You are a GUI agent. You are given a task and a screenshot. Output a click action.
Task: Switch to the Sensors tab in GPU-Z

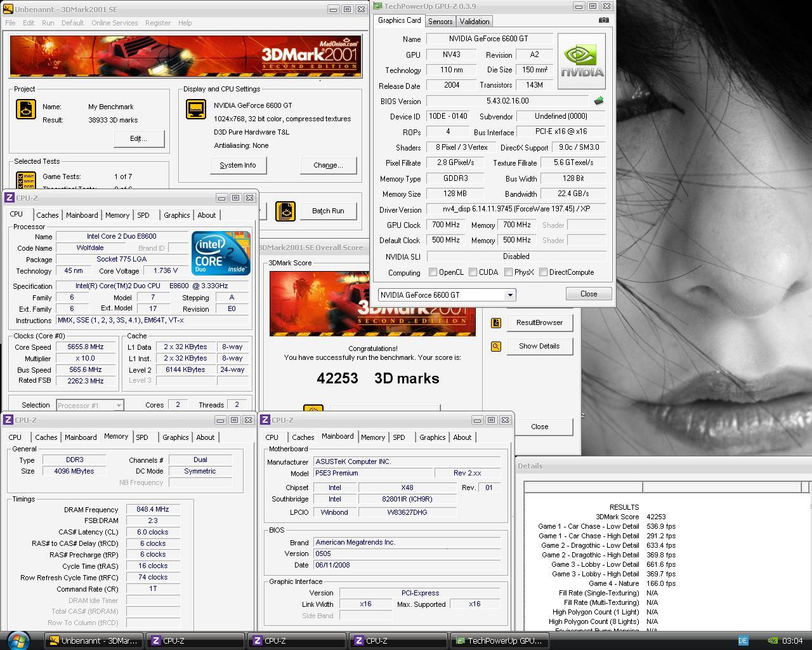tap(440, 22)
